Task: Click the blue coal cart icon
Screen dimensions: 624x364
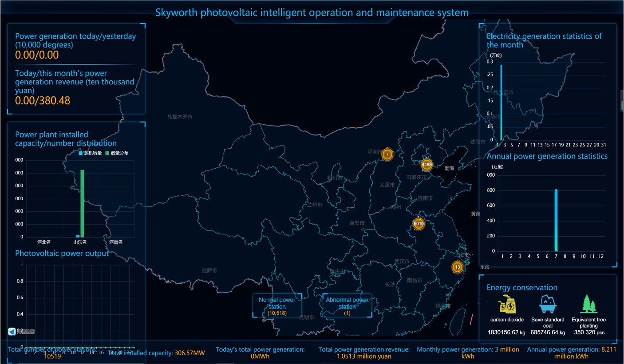Action: pos(548,305)
